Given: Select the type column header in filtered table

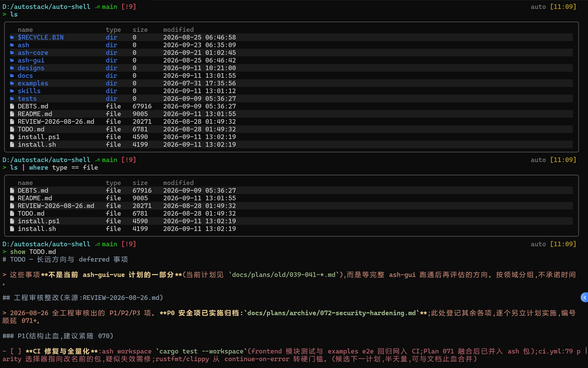Looking at the screenshot, I should (x=113, y=183).
